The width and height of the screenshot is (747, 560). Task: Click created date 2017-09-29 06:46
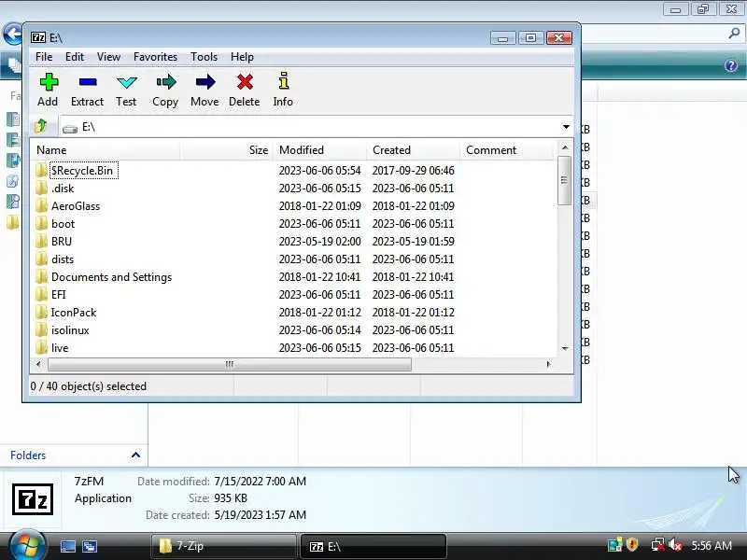[413, 171]
